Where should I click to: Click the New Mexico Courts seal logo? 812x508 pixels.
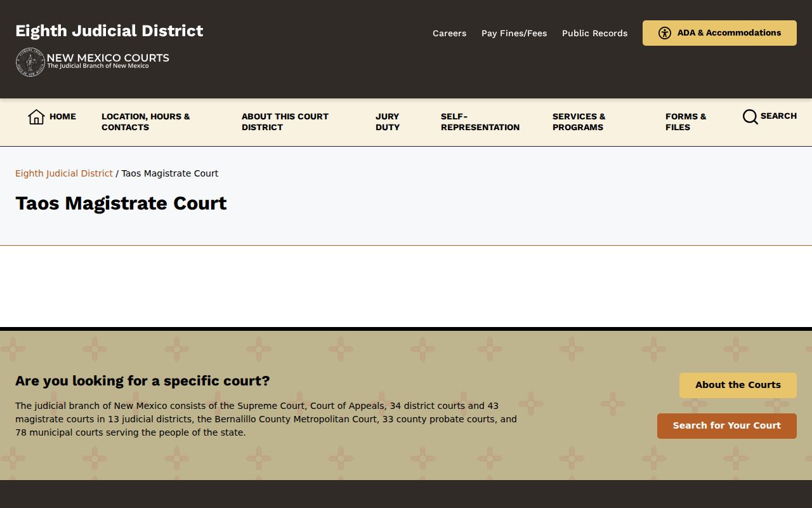coord(30,62)
